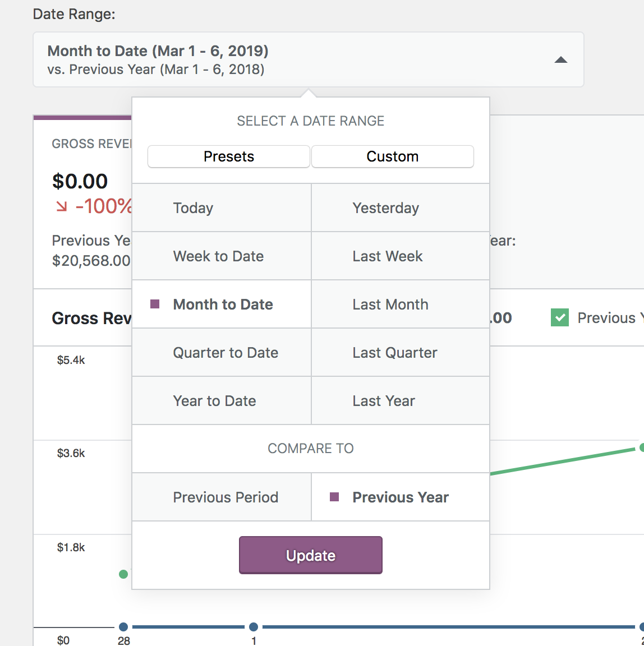
Task: Open the Month to Date range selector
Action: (x=308, y=60)
